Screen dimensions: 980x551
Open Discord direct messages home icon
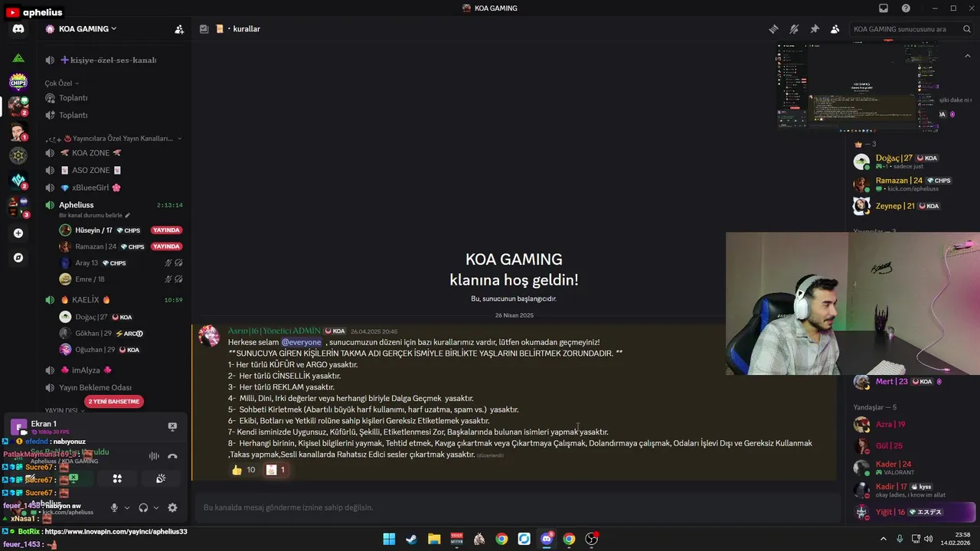pyautogui.click(x=18, y=29)
